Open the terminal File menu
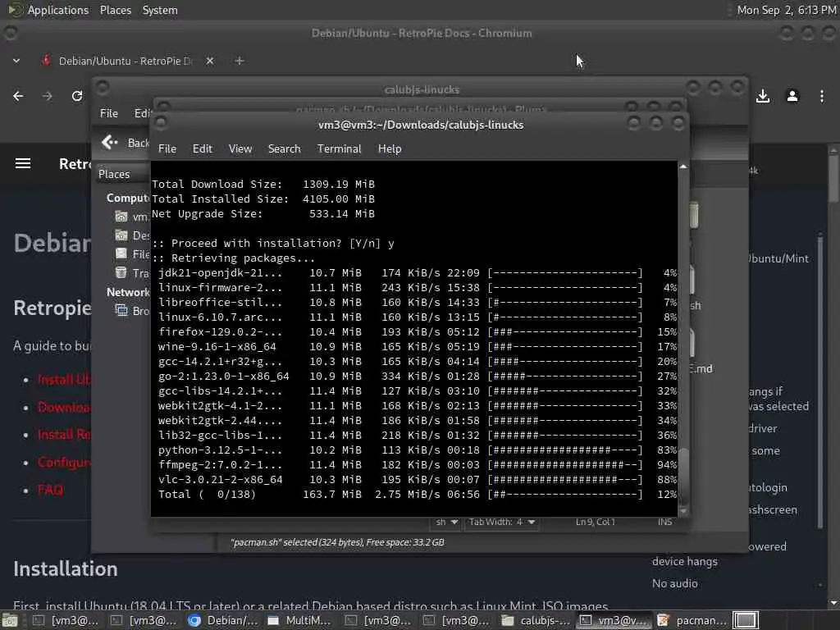The width and height of the screenshot is (840, 630). [x=167, y=149]
